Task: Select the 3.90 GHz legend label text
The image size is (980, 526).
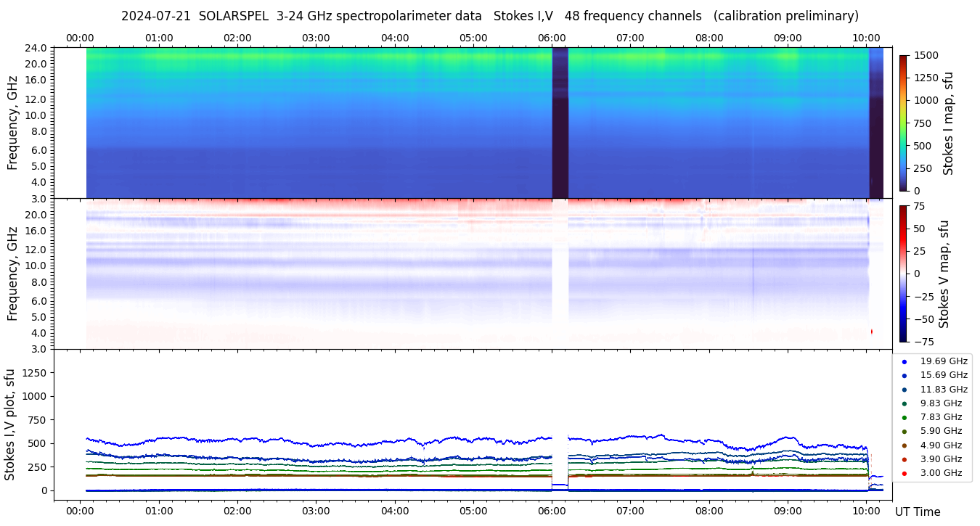Action: pyautogui.click(x=941, y=459)
